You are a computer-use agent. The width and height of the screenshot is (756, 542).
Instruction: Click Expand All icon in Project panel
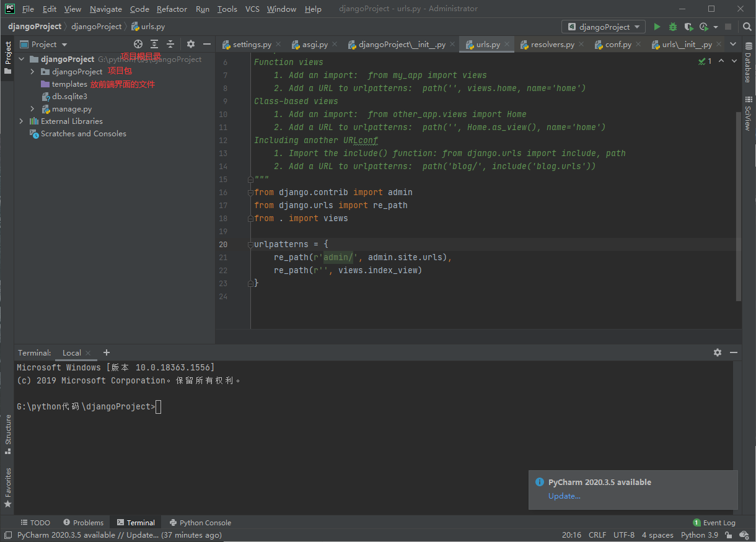pos(154,44)
